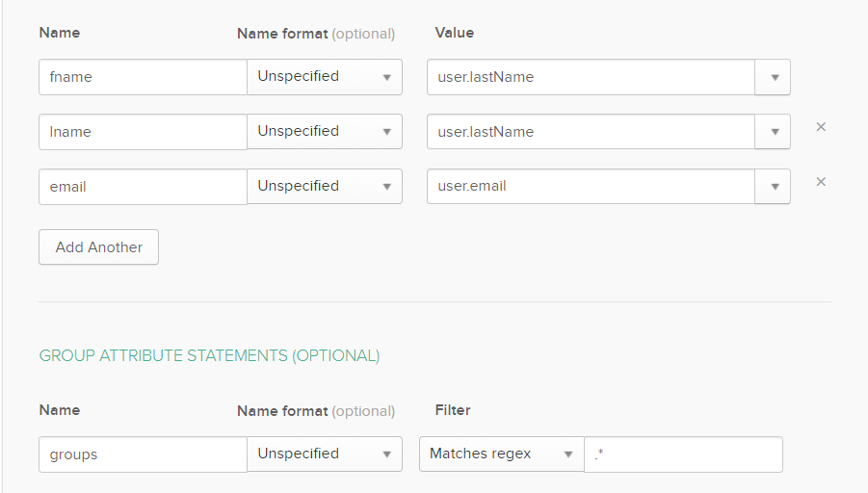The height and width of the screenshot is (493, 868).
Task: Focus the lname name field
Action: pos(143,132)
